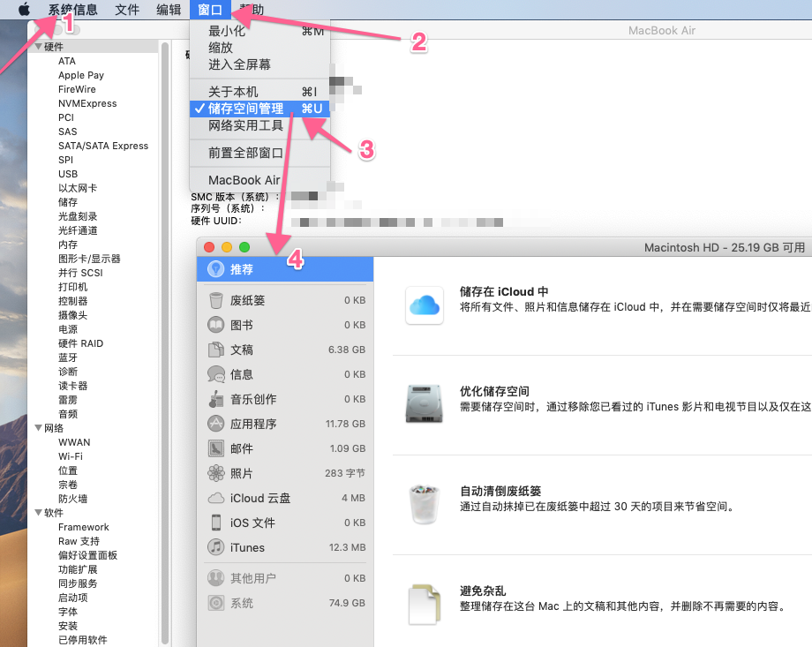
Task: Click the iCloud storage cloud icon
Action: click(425, 305)
